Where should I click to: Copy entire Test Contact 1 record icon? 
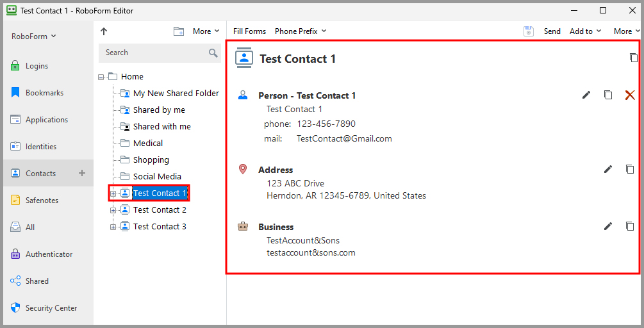[x=633, y=58]
